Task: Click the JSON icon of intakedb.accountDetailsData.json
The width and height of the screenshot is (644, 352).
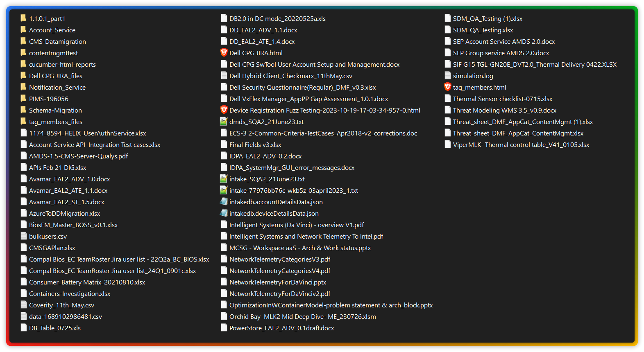Action: 224,201
